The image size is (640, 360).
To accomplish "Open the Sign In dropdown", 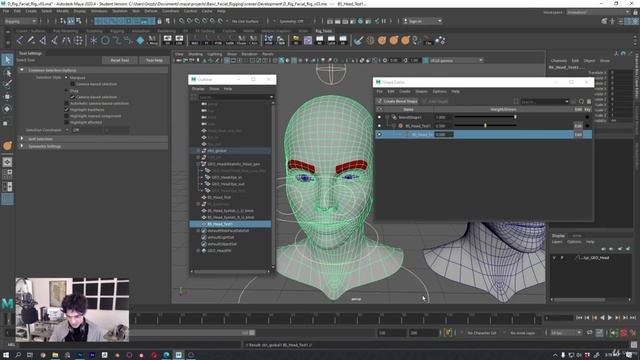I will pyautogui.click(x=422, y=21).
